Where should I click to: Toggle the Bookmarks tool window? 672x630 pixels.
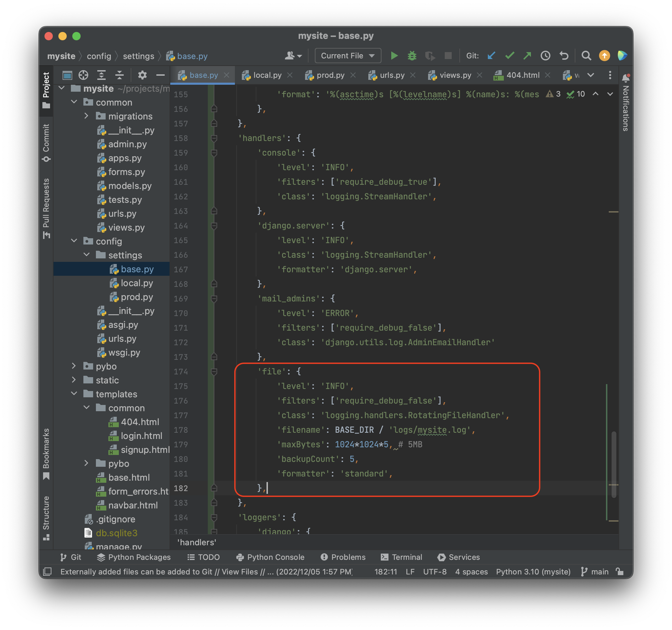click(46, 453)
